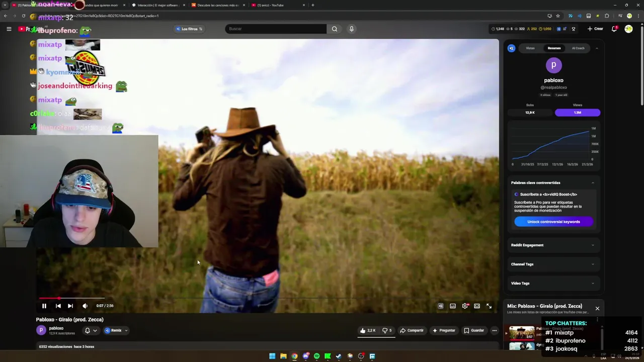Click the pabloxo avatar in vidIQ panel

click(553, 65)
